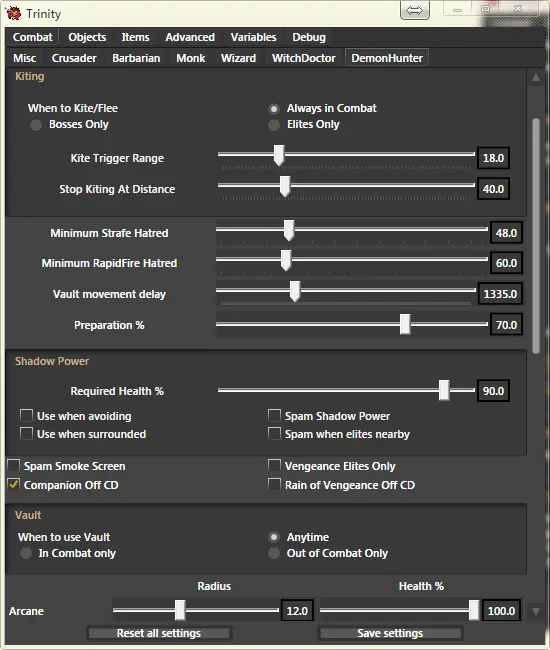The height and width of the screenshot is (650, 550).
Task: Click the scroll up arrow
Action: click(x=536, y=78)
